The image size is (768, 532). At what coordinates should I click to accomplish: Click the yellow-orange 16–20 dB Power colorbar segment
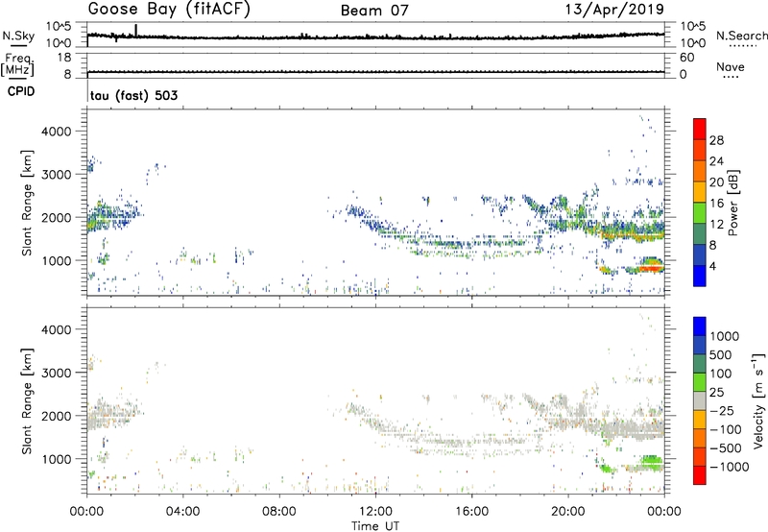click(700, 191)
